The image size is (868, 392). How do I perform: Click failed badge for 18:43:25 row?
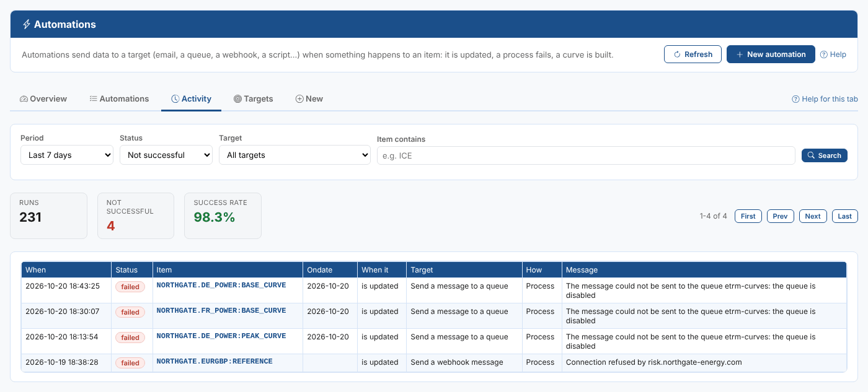130,287
